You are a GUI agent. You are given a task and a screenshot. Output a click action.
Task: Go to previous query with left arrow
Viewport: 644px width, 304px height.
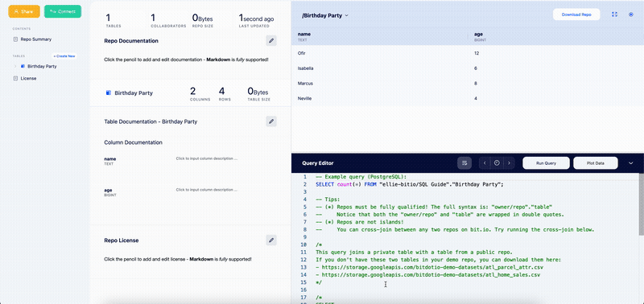pos(485,163)
